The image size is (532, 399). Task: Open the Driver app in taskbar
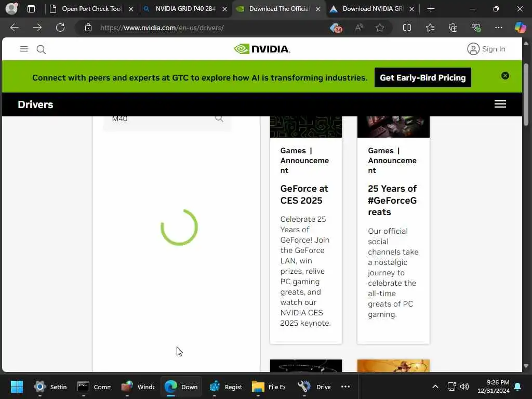pos(314,387)
